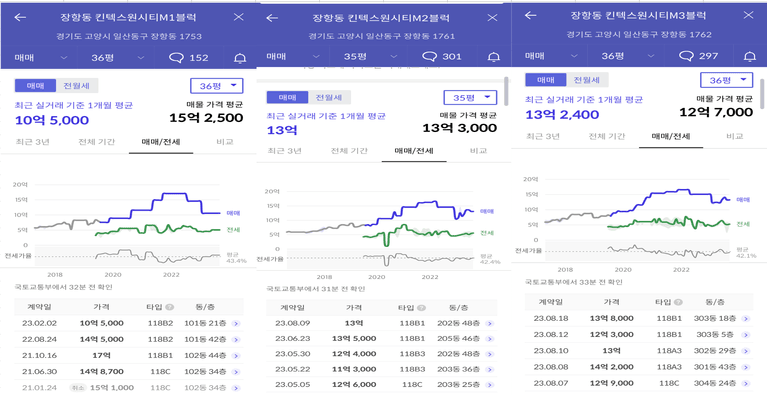Viewport: 767px width, 395px height.
Task: Switch the M2 panel toggle to 전월세
Action: (x=329, y=97)
